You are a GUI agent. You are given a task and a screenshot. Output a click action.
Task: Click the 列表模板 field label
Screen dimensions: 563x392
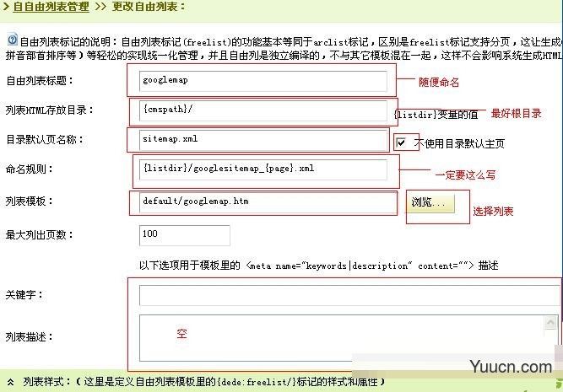pos(30,202)
